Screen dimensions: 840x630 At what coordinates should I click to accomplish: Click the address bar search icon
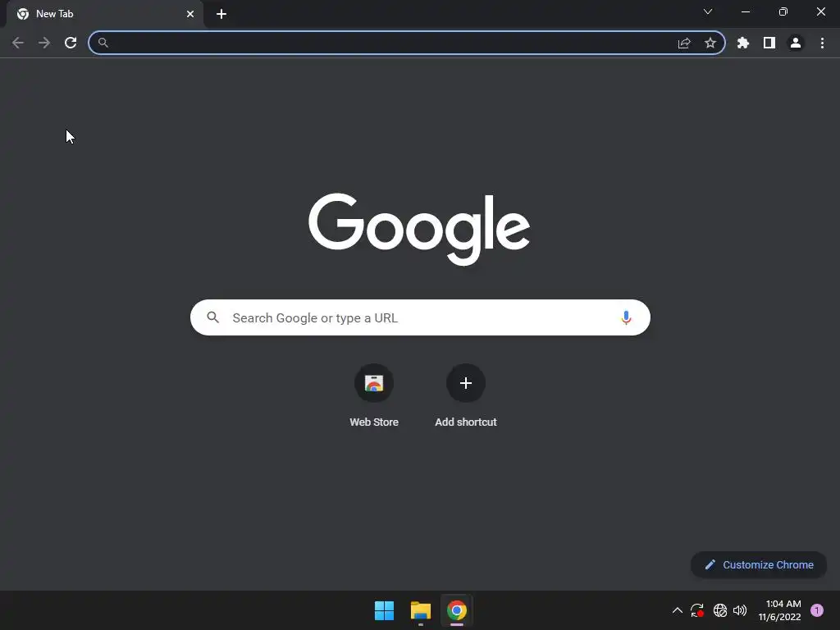click(x=103, y=43)
